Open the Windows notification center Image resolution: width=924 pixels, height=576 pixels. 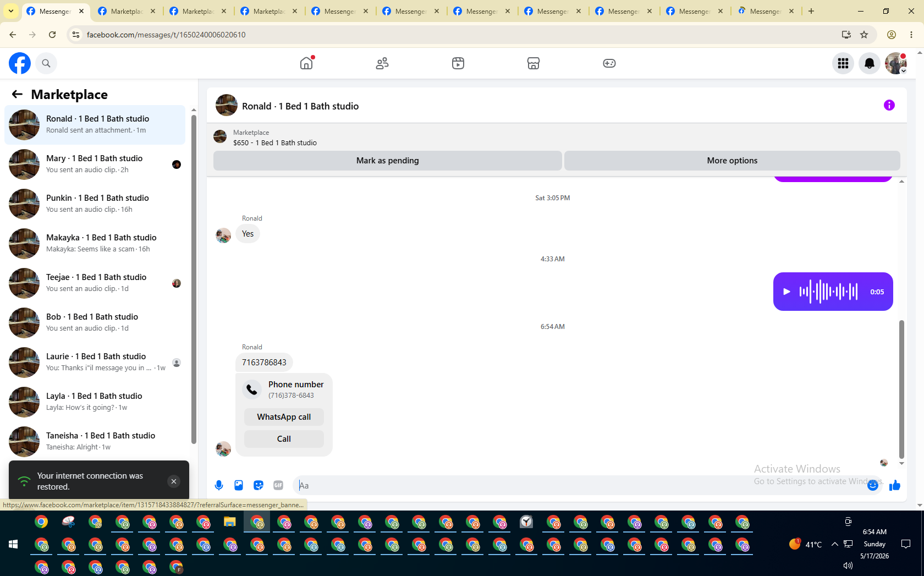[x=906, y=544]
